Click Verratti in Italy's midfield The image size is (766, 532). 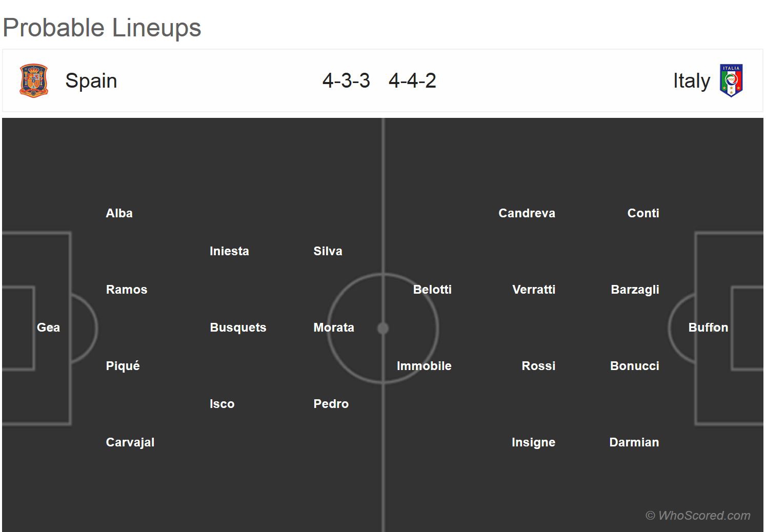coord(534,290)
